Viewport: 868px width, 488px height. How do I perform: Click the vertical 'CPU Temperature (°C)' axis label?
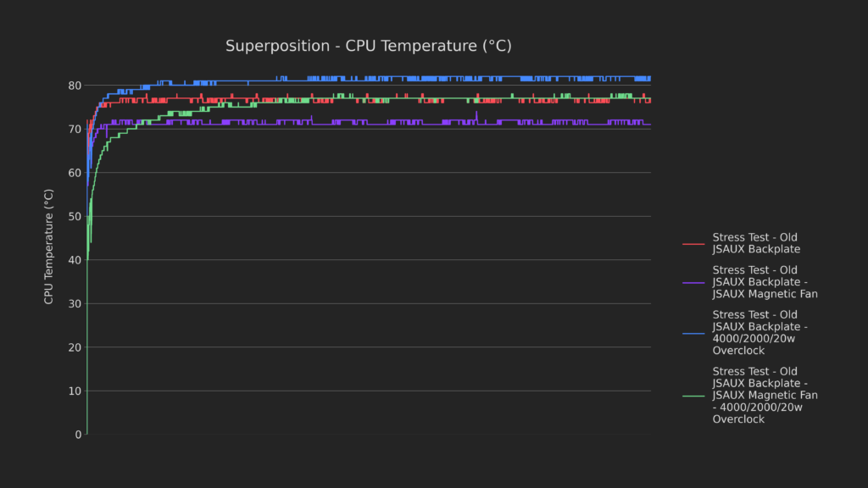[x=49, y=247]
